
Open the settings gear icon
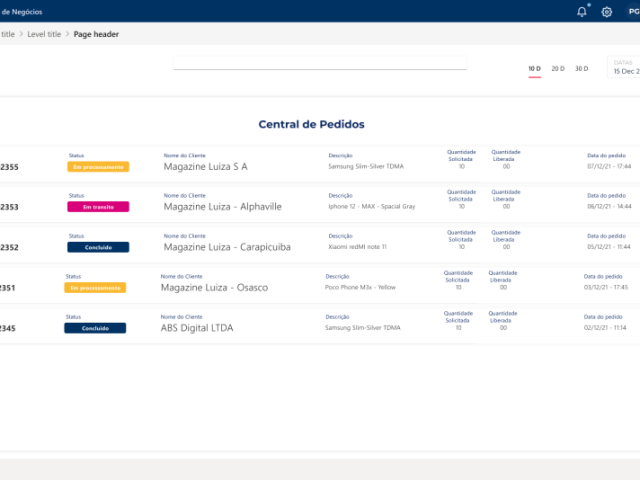607,12
